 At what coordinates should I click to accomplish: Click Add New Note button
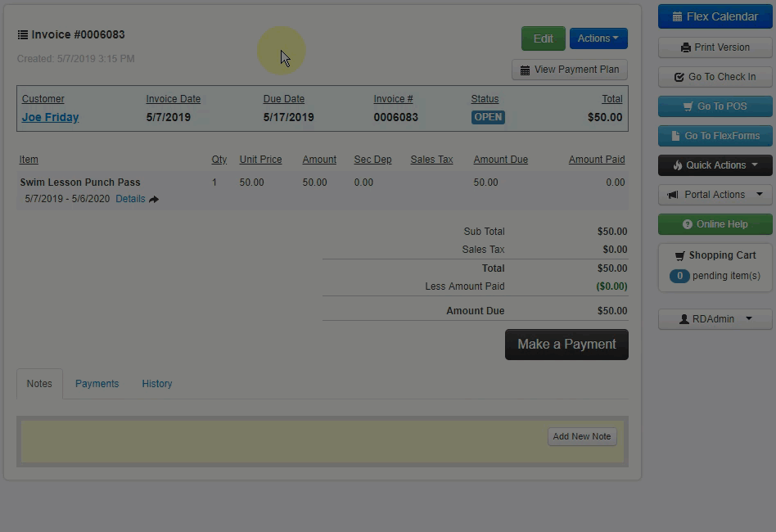(x=581, y=436)
